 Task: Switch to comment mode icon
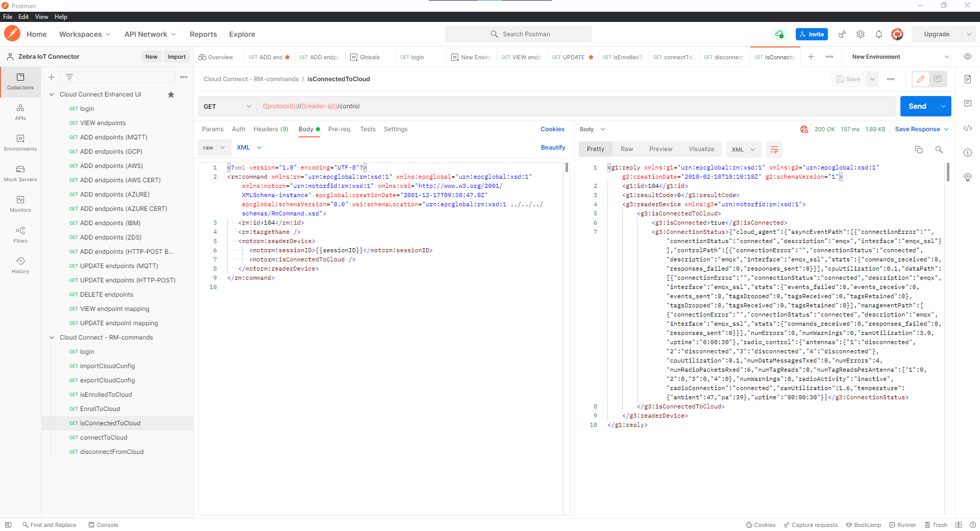(x=938, y=79)
